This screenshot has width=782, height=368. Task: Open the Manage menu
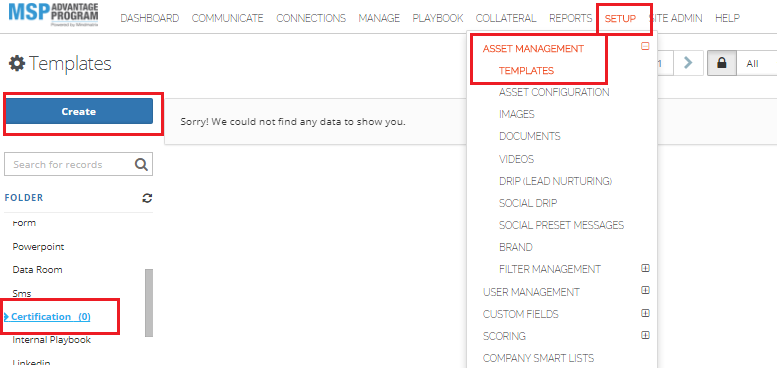(379, 18)
